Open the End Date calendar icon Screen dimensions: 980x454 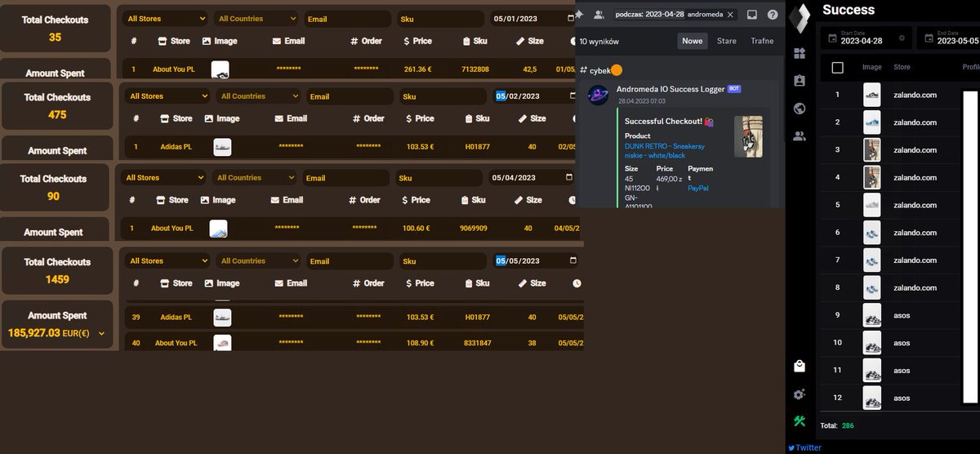pyautogui.click(x=928, y=38)
